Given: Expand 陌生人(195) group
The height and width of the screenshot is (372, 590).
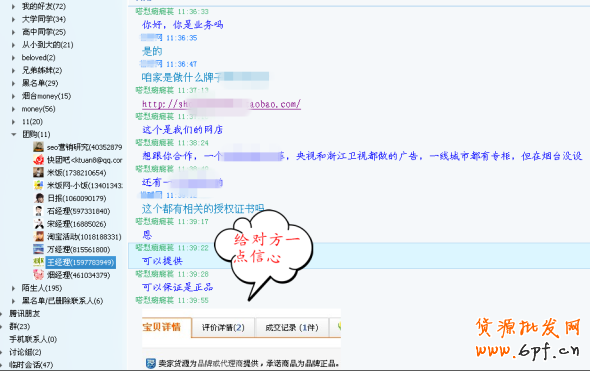Looking at the screenshot, I should (14, 288).
